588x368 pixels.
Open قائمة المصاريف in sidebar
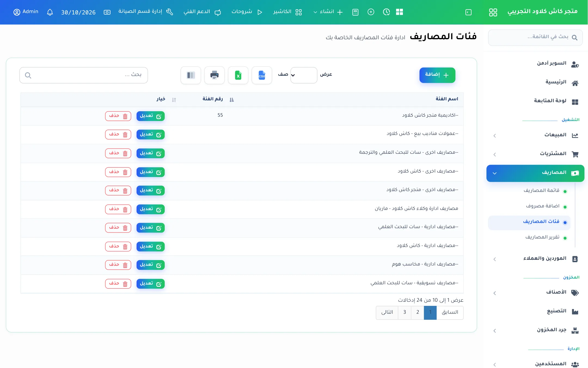541,191
